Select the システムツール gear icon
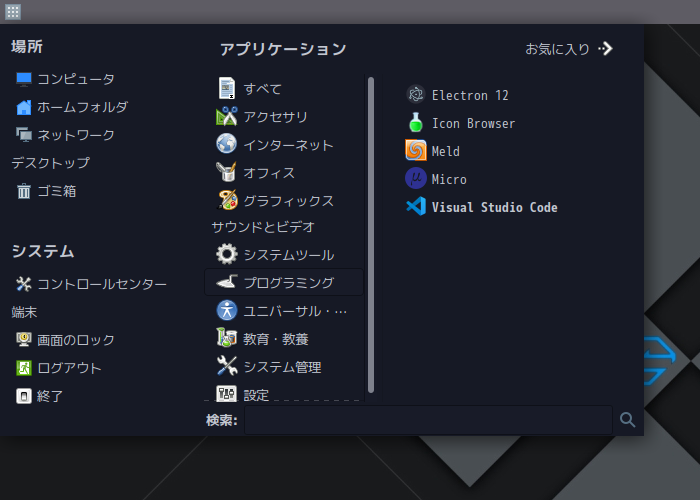 tap(227, 254)
